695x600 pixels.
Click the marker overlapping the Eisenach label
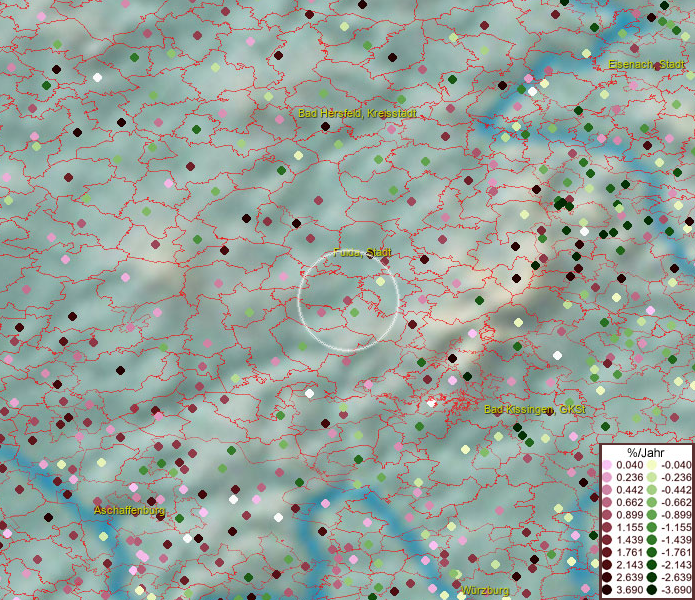[x=657, y=67]
